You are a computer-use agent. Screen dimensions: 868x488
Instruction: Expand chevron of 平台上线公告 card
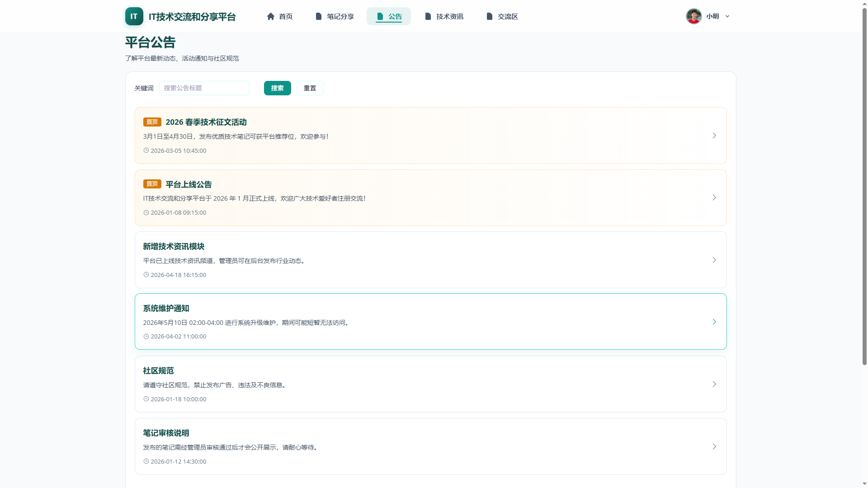[x=714, y=197]
